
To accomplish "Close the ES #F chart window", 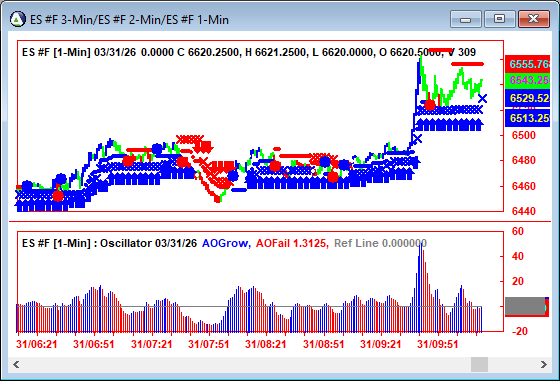I will click(533, 19).
